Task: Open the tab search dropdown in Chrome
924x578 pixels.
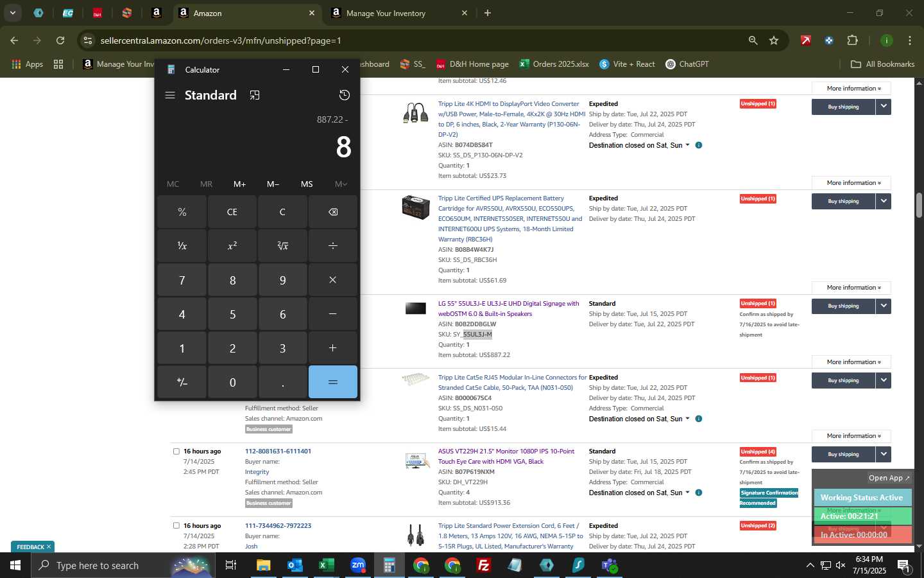Action: 12,13
